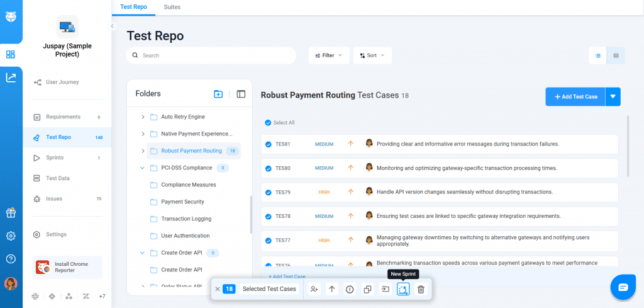Click the add new folder icon

click(218, 94)
